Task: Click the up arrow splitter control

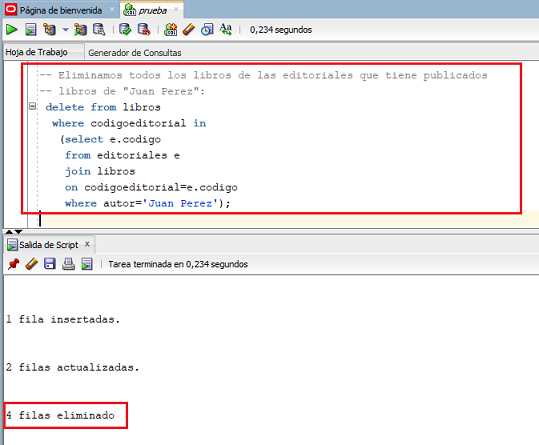Action: point(9,232)
